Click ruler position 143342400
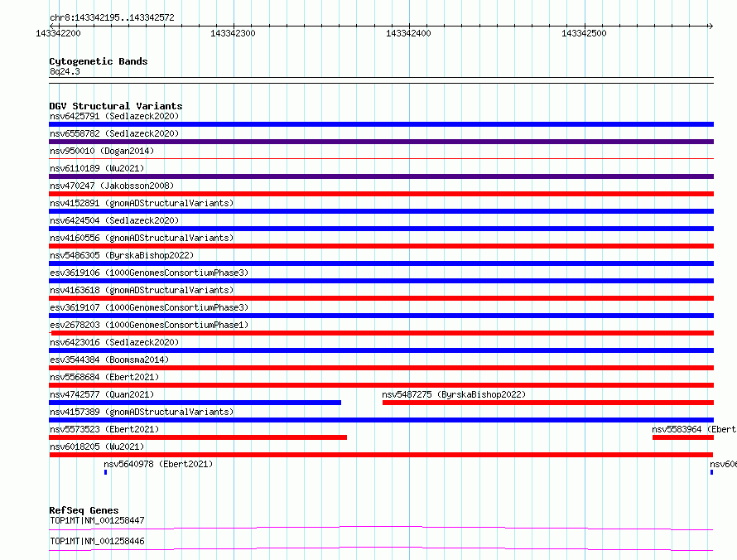The image size is (737, 560). tap(408, 33)
